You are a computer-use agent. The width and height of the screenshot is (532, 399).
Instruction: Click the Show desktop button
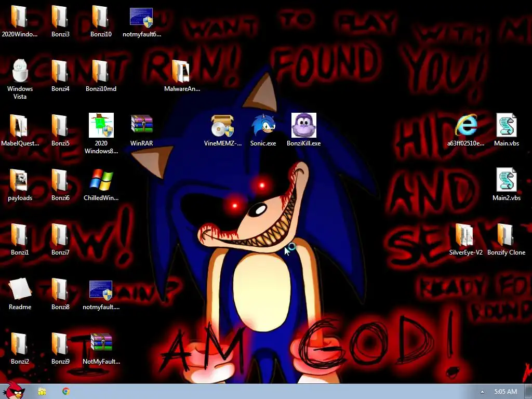(x=528, y=392)
